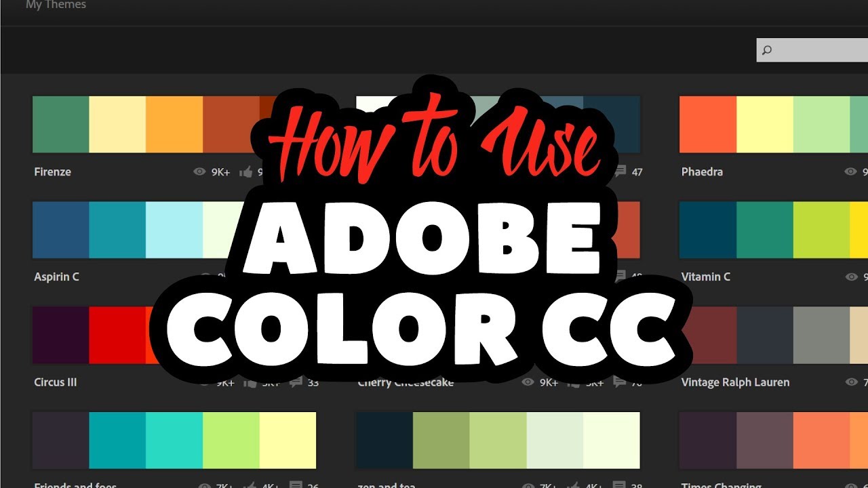This screenshot has width=868, height=488.
Task: Click the views eye icon for Vitamin C
Action: (x=850, y=277)
